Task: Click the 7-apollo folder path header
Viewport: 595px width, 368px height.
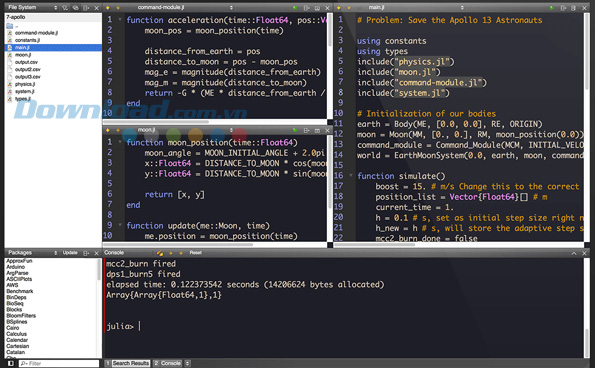Action: click(x=54, y=17)
